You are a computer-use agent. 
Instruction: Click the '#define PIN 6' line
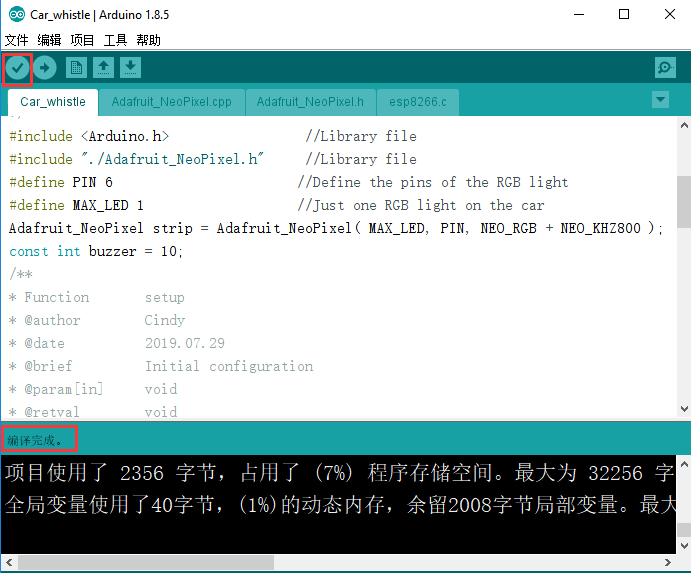point(61,182)
